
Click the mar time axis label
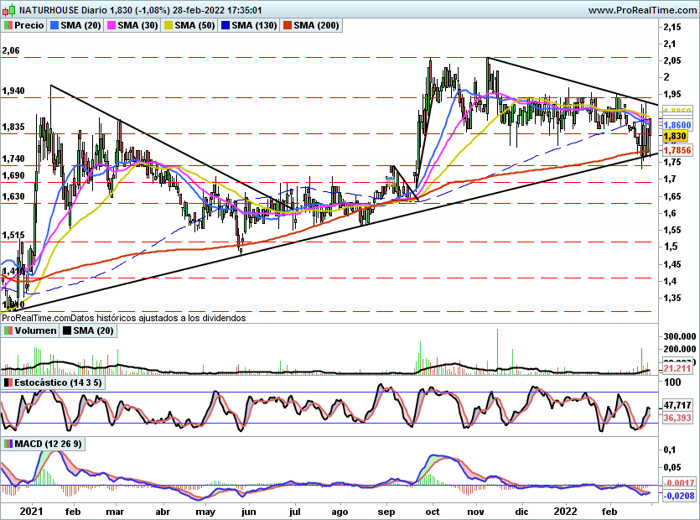115,512
